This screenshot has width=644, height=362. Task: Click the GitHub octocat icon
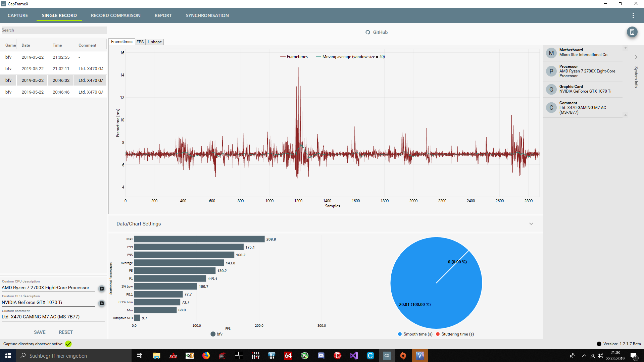[368, 32]
